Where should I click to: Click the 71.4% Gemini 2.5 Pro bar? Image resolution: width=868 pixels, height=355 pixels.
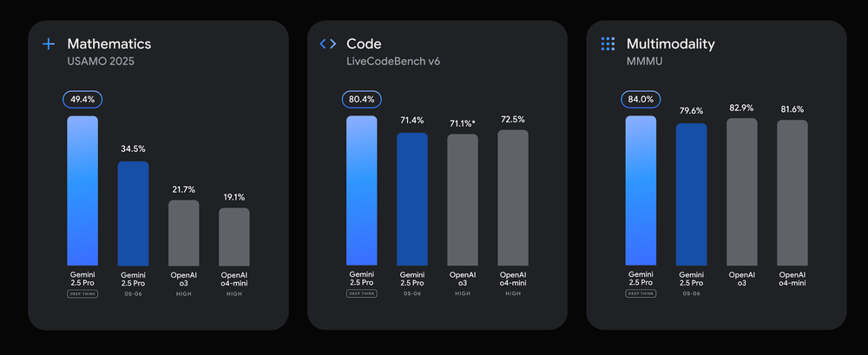(411, 199)
